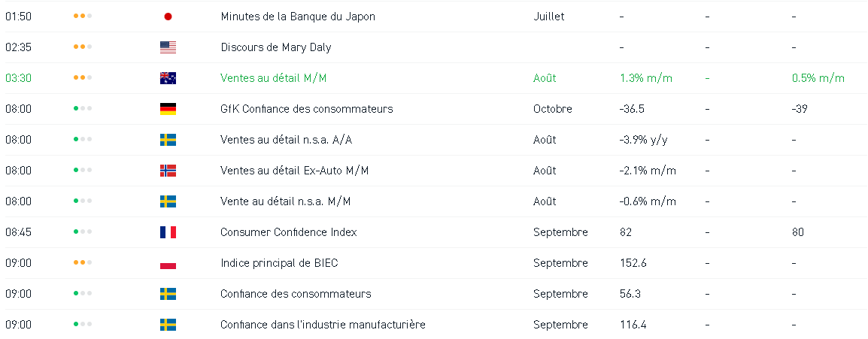Click the US flag beside Mary Daly speech
The height and width of the screenshot is (339, 868).
pos(168,47)
